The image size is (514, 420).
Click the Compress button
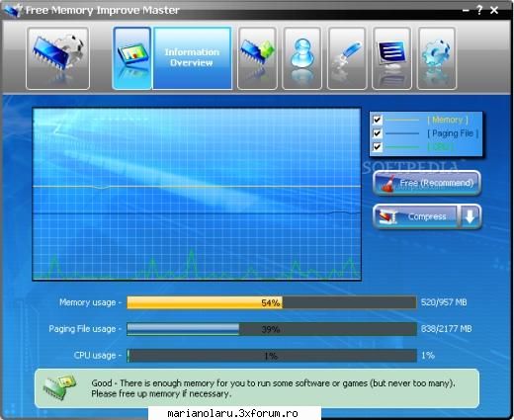[x=415, y=216]
